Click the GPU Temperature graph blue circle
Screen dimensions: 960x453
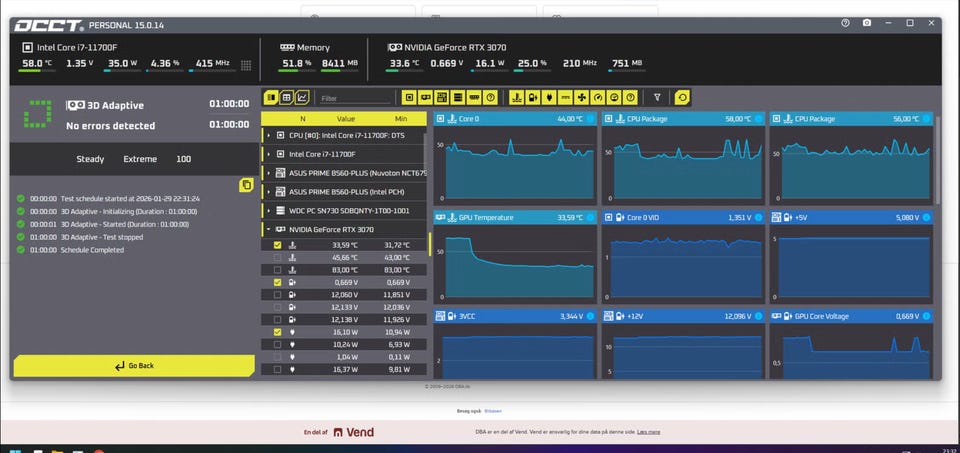tap(590, 217)
